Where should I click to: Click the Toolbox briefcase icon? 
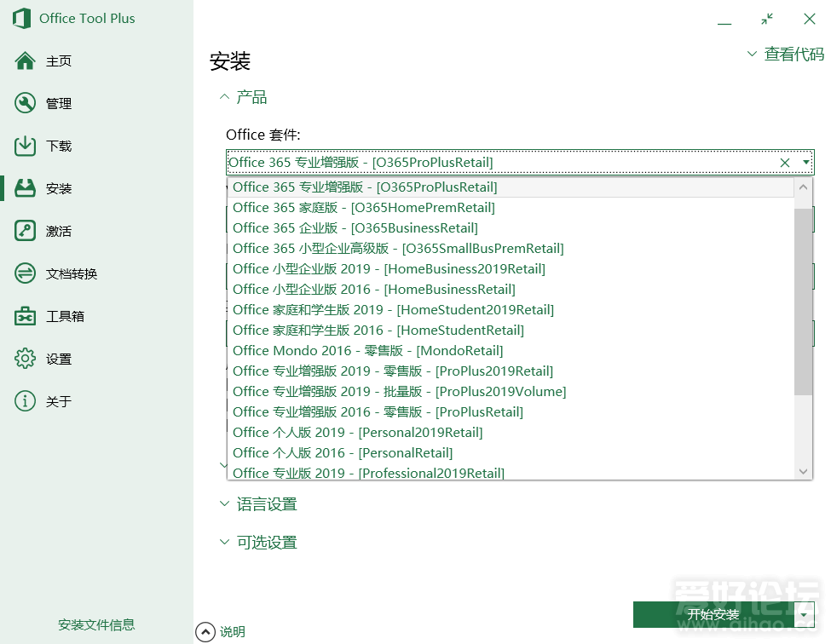coord(26,316)
